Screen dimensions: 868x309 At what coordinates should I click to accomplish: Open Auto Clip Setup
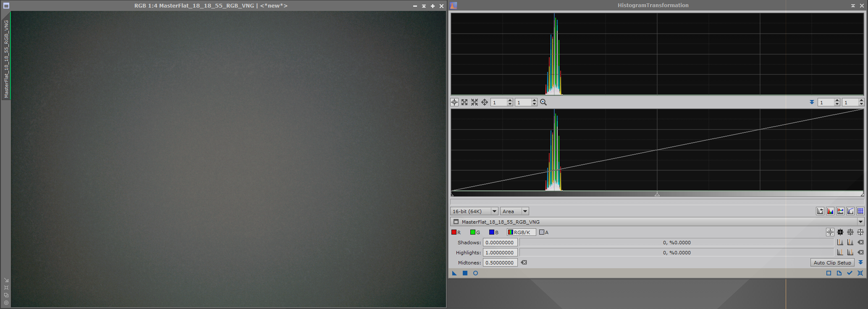pos(832,262)
